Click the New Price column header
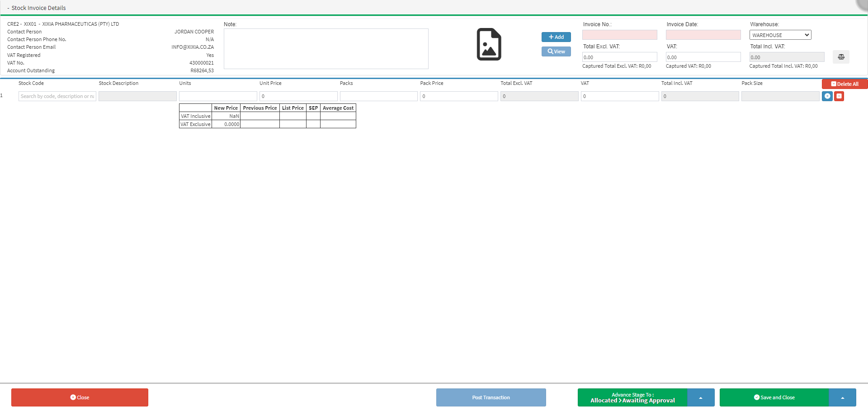The image size is (868, 411). click(x=226, y=108)
